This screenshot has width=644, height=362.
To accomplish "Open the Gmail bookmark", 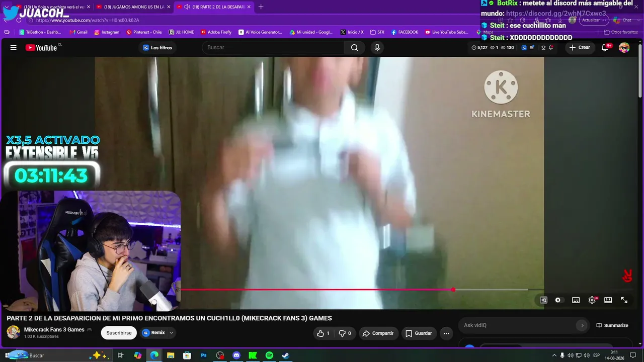I will (x=78, y=32).
